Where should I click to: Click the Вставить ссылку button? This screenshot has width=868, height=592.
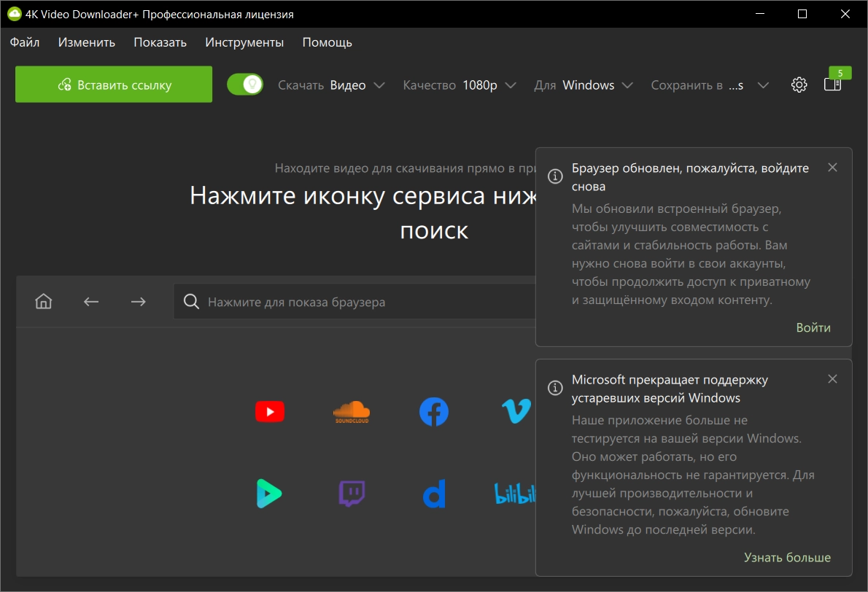point(114,84)
